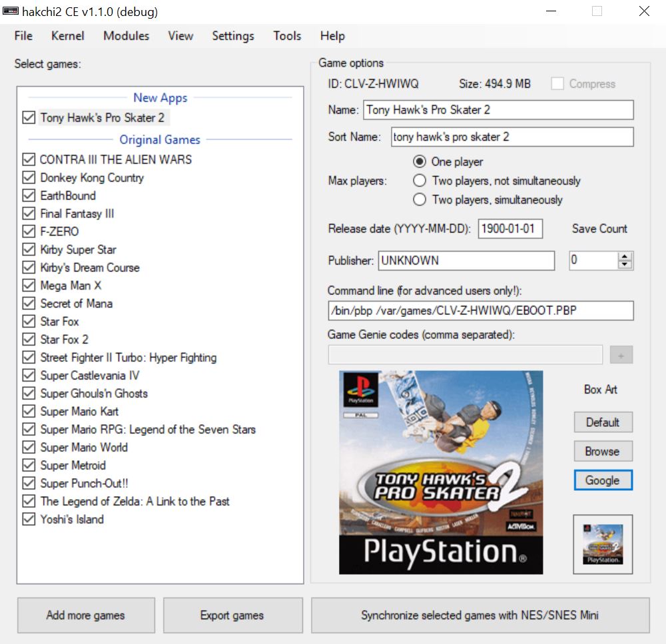Click the Browse box art button
Screen dimensions: 666x644
(603, 451)
